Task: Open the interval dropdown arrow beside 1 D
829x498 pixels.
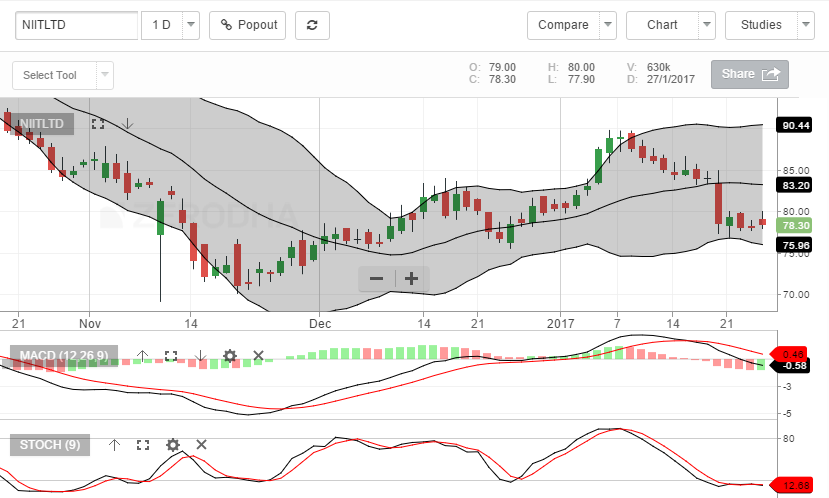Action: [x=191, y=25]
